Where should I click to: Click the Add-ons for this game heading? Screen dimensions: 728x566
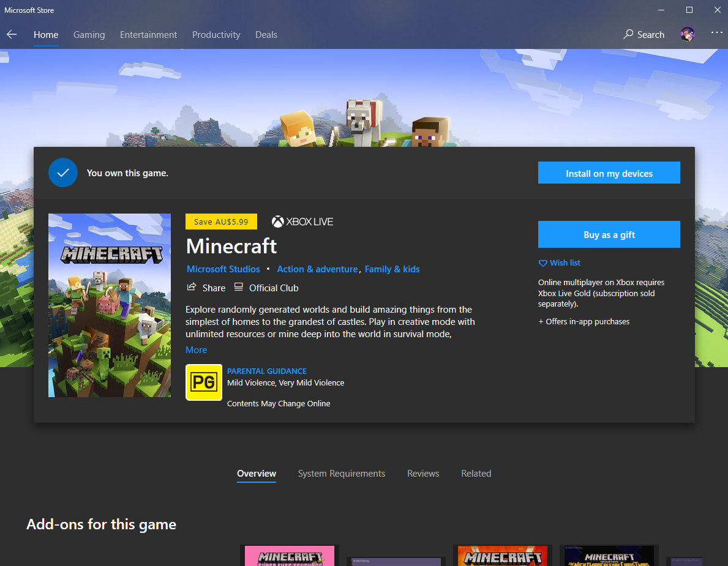click(101, 524)
